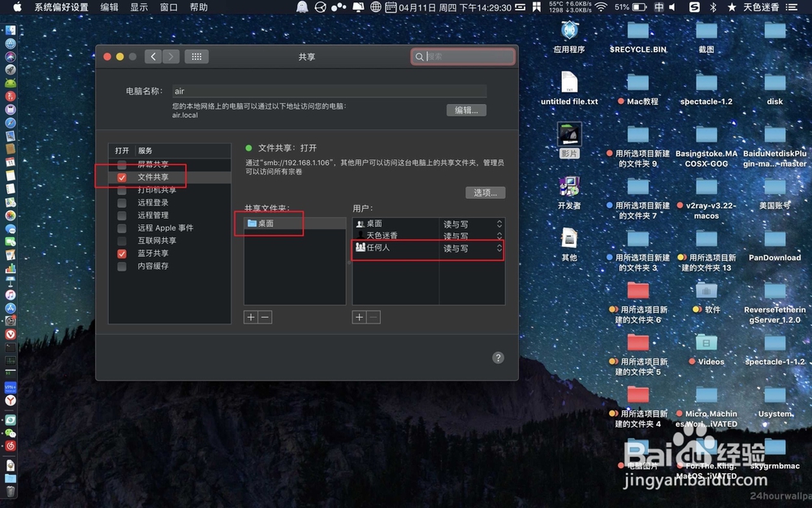Click the search field in 共享 window
The width and height of the screenshot is (812, 508).
click(x=463, y=57)
